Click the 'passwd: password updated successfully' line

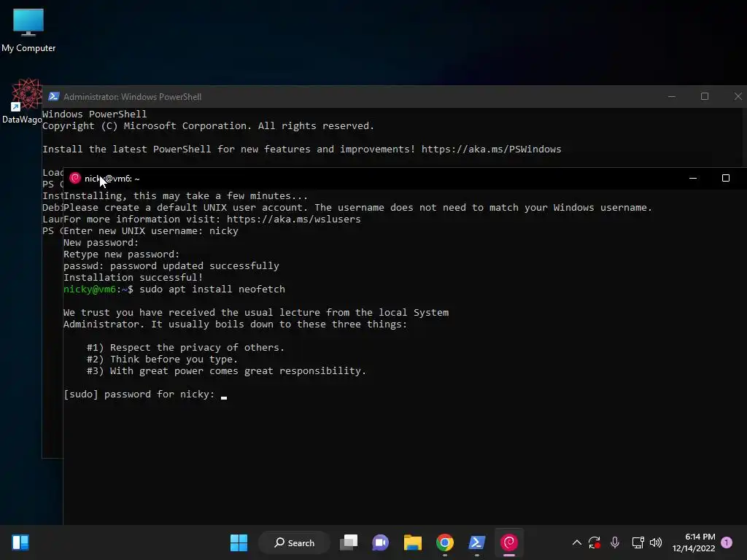[171, 265]
